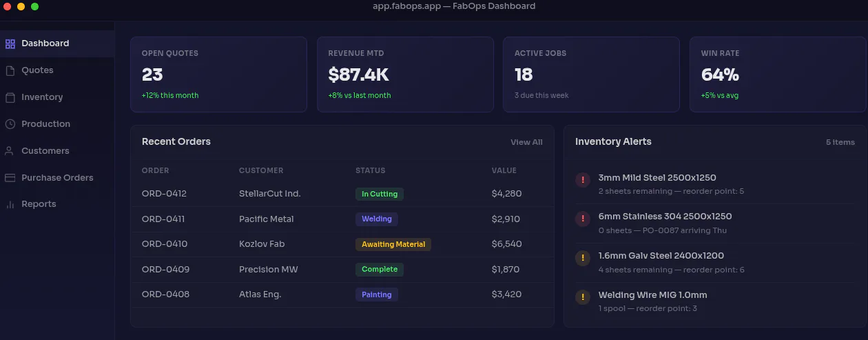This screenshot has width=868, height=340.
Task: Click customer Pacific Metal
Action: pyautogui.click(x=267, y=219)
